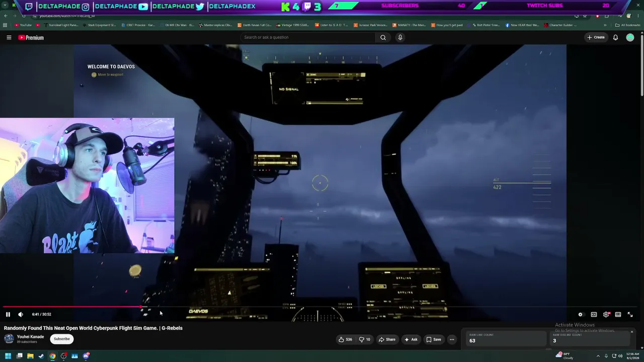The image size is (644, 362).
Task: Open the MANATY bookmark
Action: (409, 25)
